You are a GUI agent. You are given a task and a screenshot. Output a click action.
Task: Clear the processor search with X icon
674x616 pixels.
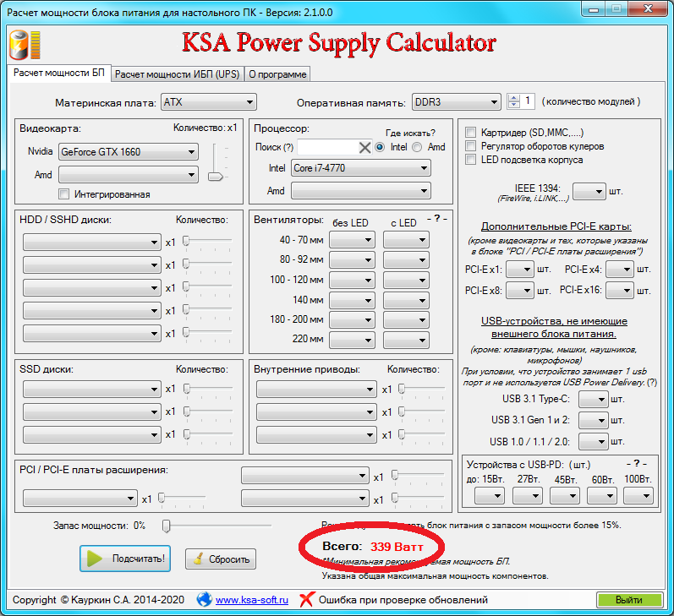pyautogui.click(x=364, y=147)
